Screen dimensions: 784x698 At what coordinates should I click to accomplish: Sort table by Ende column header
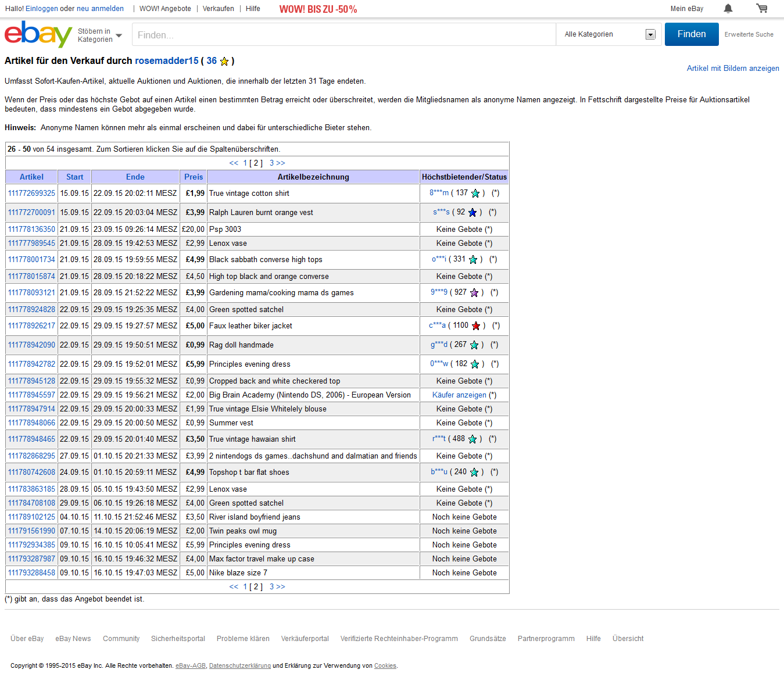click(x=135, y=177)
